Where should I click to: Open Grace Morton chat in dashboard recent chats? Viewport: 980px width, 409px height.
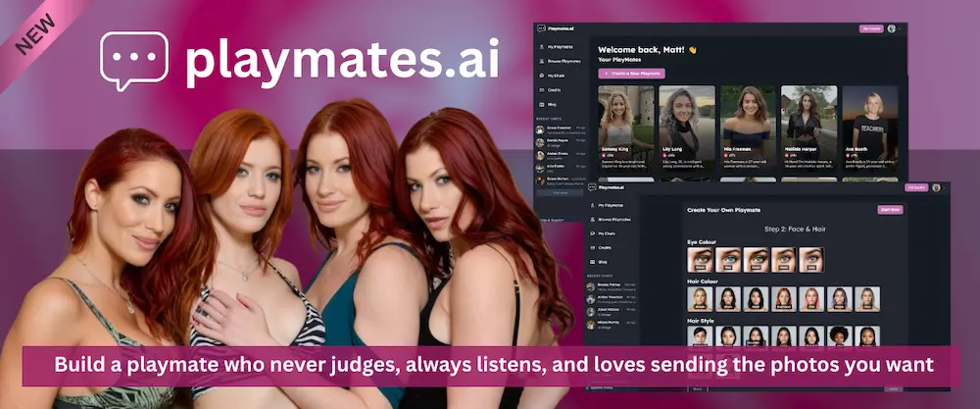[x=561, y=180]
